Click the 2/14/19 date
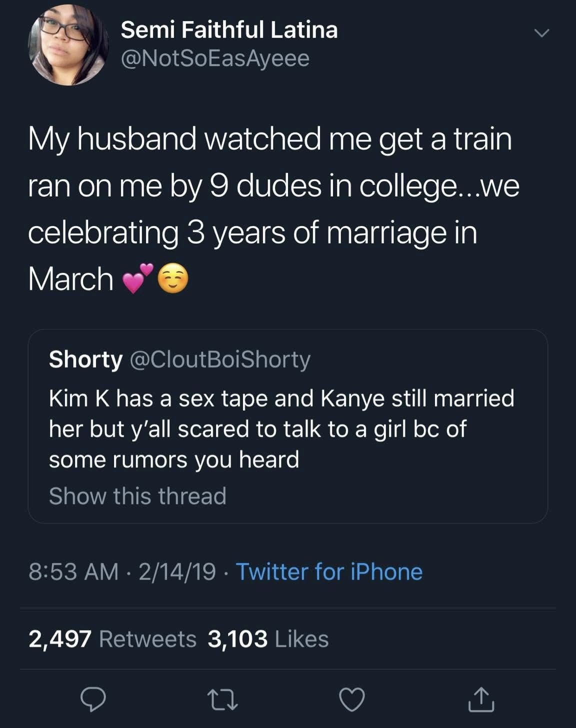The width and height of the screenshot is (576, 728). (177, 571)
